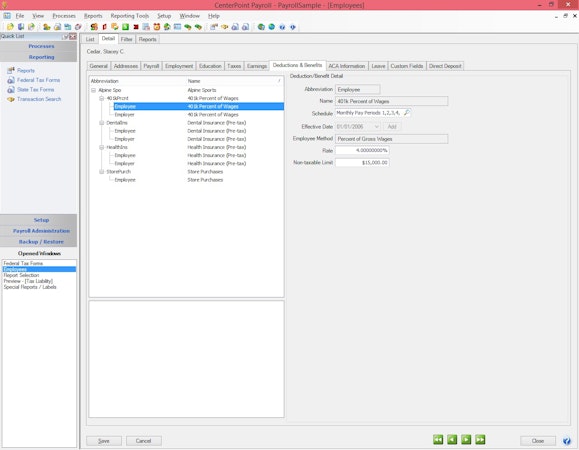This screenshot has height=450, width=579.
Task: Switch to the Taxes tab
Action: [234, 66]
